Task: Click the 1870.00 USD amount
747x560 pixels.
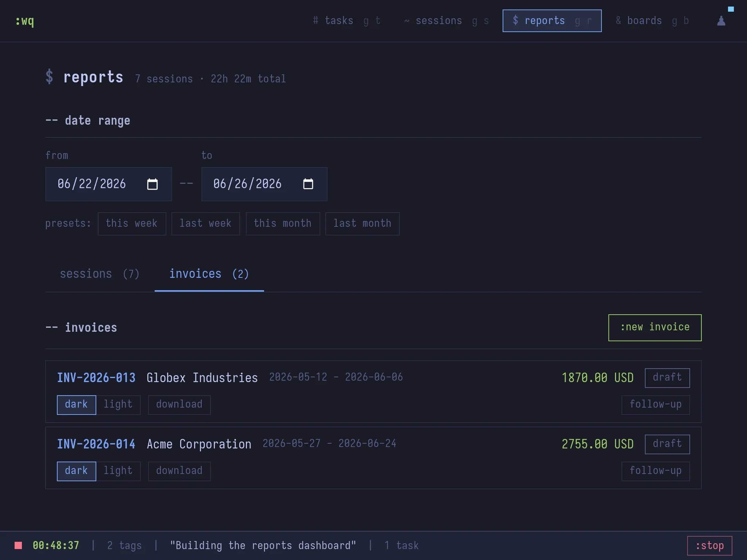Action: [597, 378]
